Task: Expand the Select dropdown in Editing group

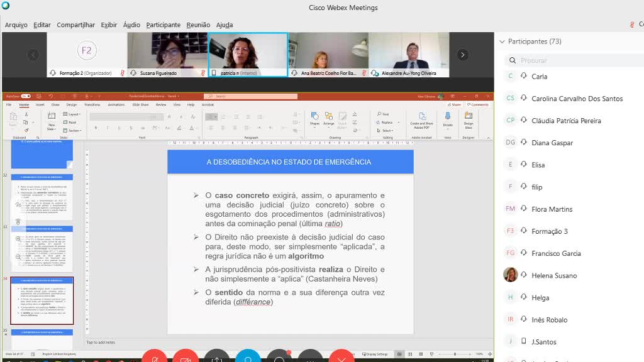Action: [x=386, y=131]
